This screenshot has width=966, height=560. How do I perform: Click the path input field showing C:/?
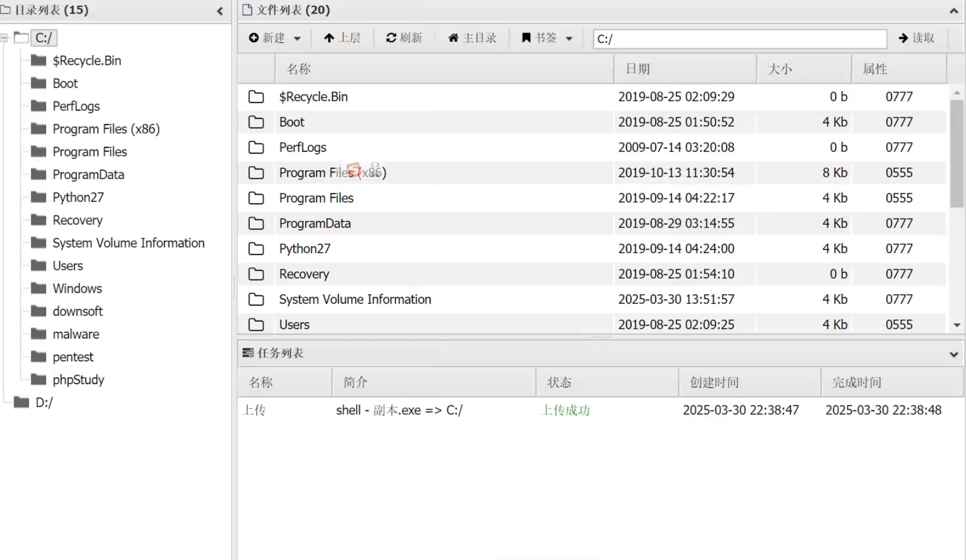pyautogui.click(x=739, y=39)
